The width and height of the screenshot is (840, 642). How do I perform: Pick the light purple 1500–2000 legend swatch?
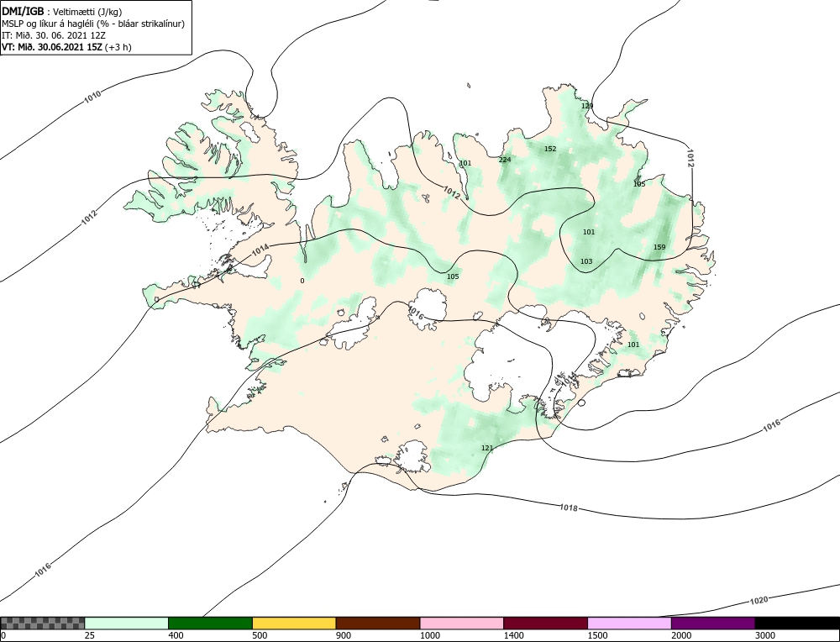pyautogui.click(x=629, y=623)
